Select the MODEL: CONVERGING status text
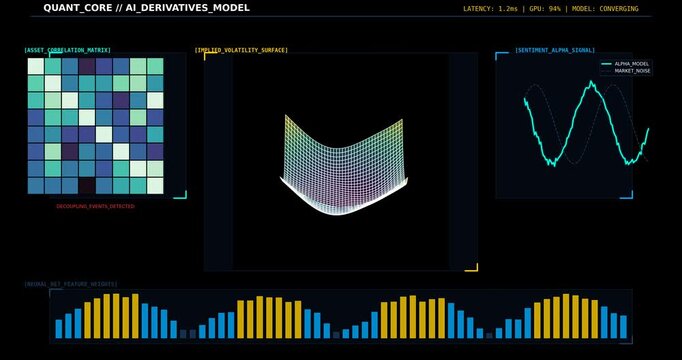This screenshot has height=360, width=682. click(605, 9)
